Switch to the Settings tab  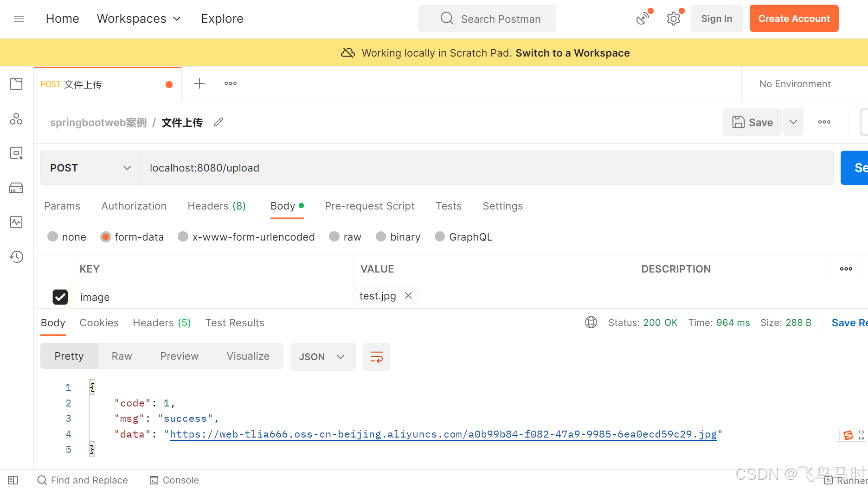pyautogui.click(x=503, y=206)
